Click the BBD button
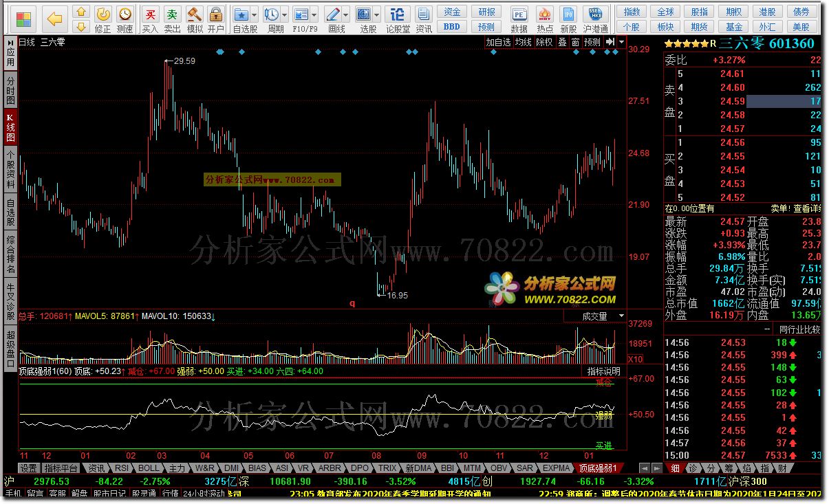Viewport: 829px width, 504px height. (x=452, y=26)
